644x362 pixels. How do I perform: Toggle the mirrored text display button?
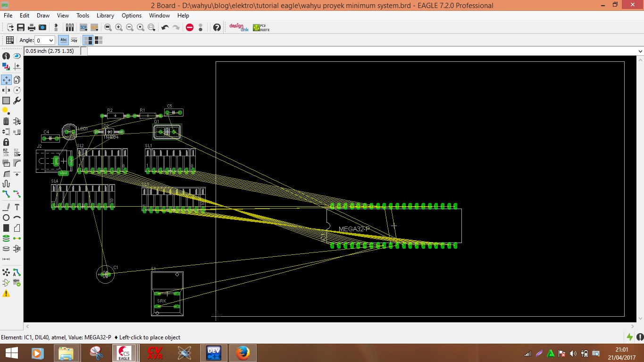[74, 40]
